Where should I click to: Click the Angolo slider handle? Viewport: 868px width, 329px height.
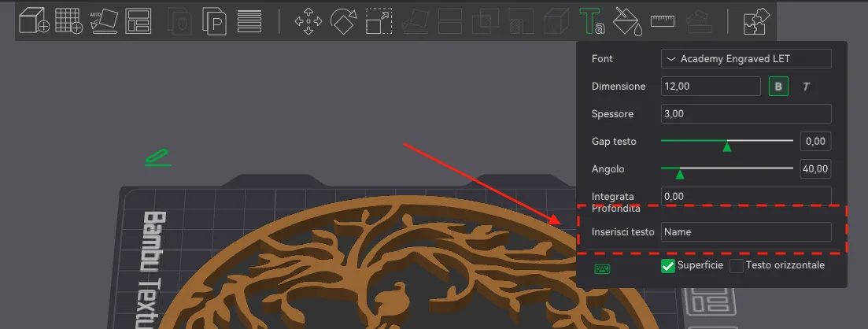click(x=680, y=174)
